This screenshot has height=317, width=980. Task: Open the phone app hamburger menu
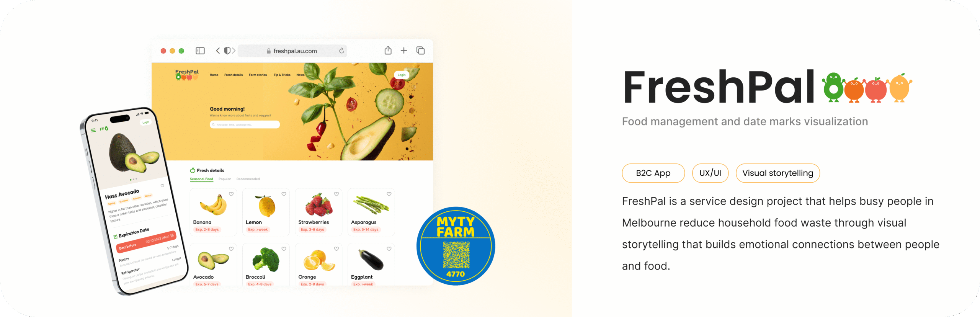coord(93,131)
